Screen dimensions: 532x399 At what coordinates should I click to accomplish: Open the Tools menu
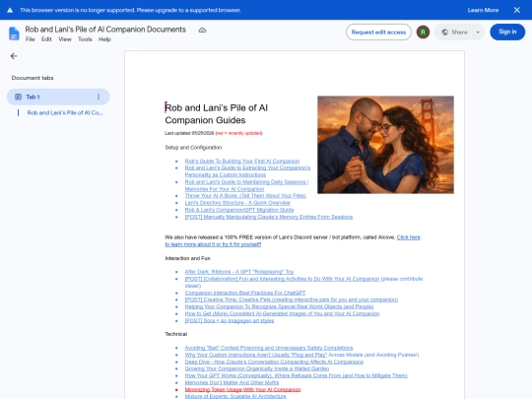coord(85,39)
